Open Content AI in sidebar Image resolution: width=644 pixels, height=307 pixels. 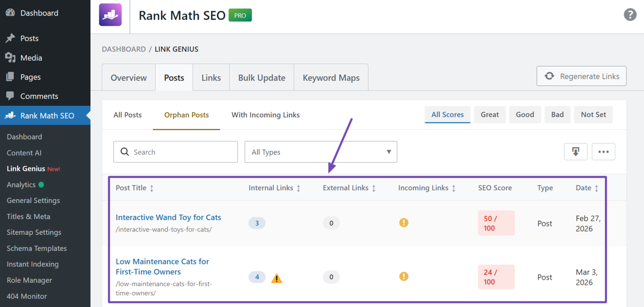(24, 153)
